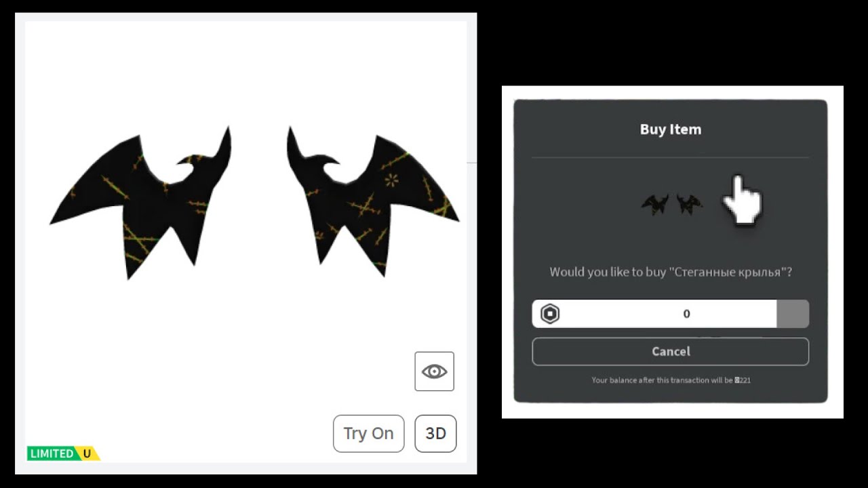Click the green LIMITED badge
Viewport: 868px width, 488px height.
click(52, 453)
